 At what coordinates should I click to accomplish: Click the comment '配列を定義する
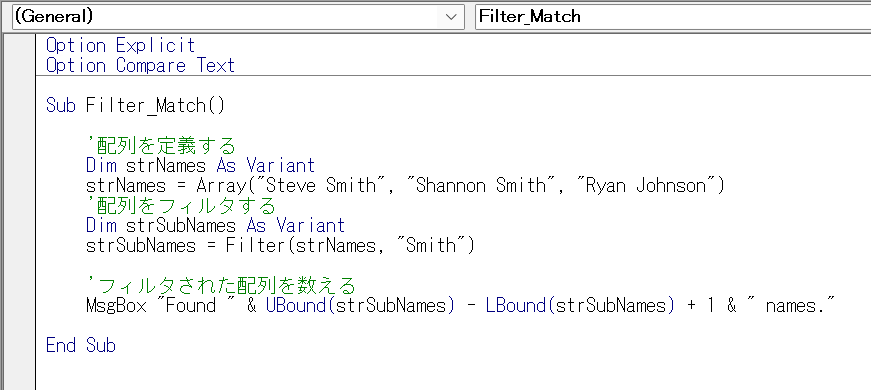tap(161, 146)
